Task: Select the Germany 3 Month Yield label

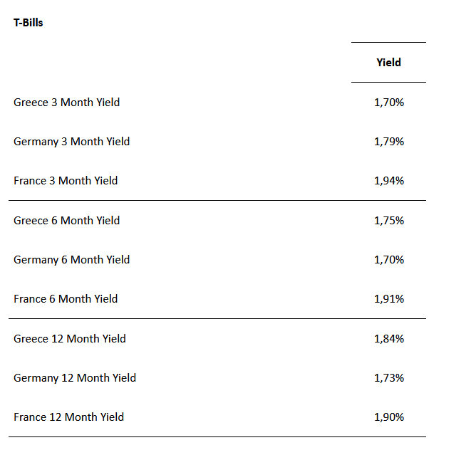Action: click(71, 142)
